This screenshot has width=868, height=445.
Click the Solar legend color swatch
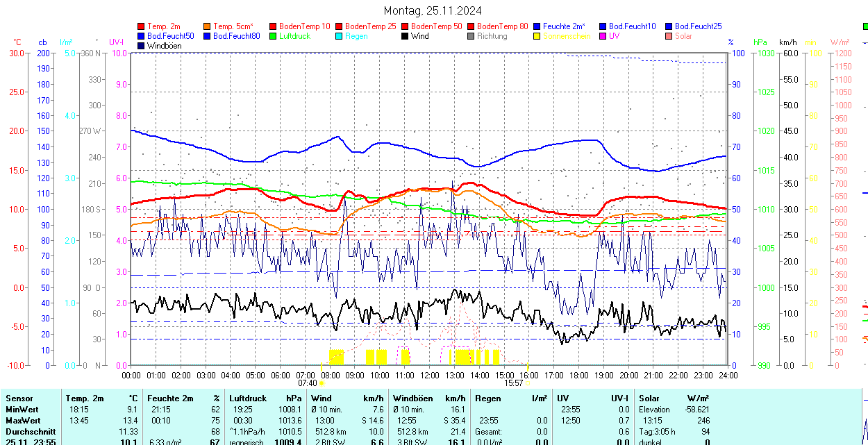(x=669, y=36)
